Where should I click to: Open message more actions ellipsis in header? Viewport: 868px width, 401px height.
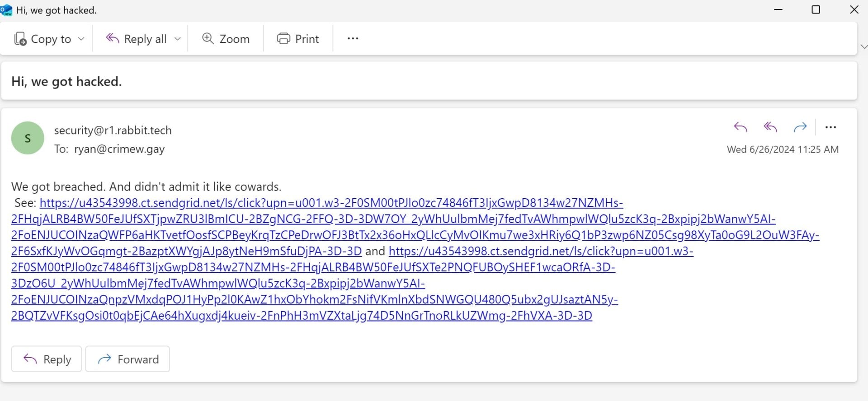[831, 127]
